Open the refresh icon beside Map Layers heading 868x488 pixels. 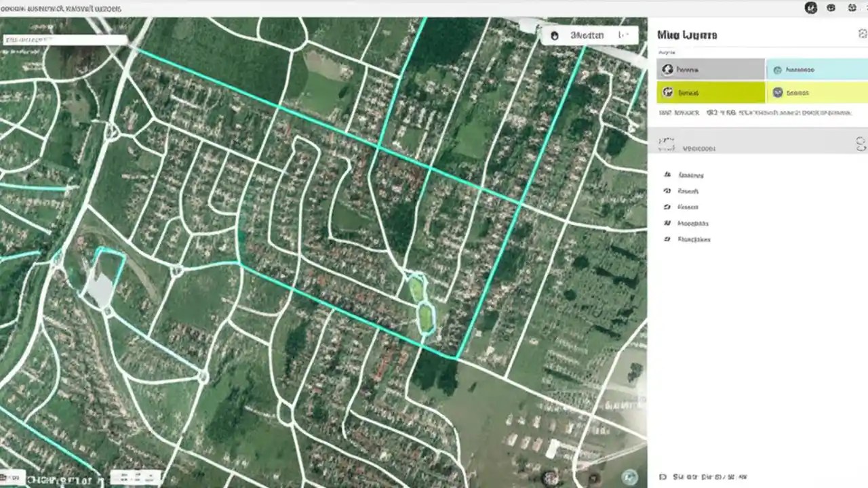coord(861,33)
